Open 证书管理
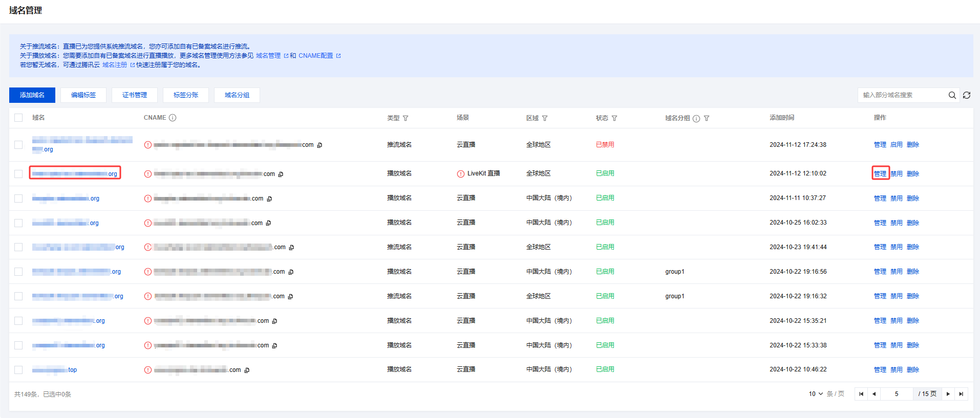The width and height of the screenshot is (980, 418). click(x=135, y=95)
